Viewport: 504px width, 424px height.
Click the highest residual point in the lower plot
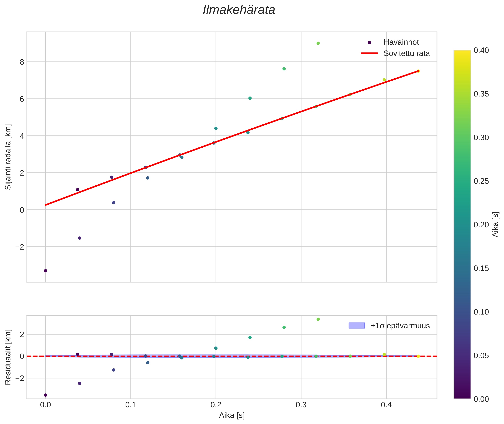click(318, 319)
